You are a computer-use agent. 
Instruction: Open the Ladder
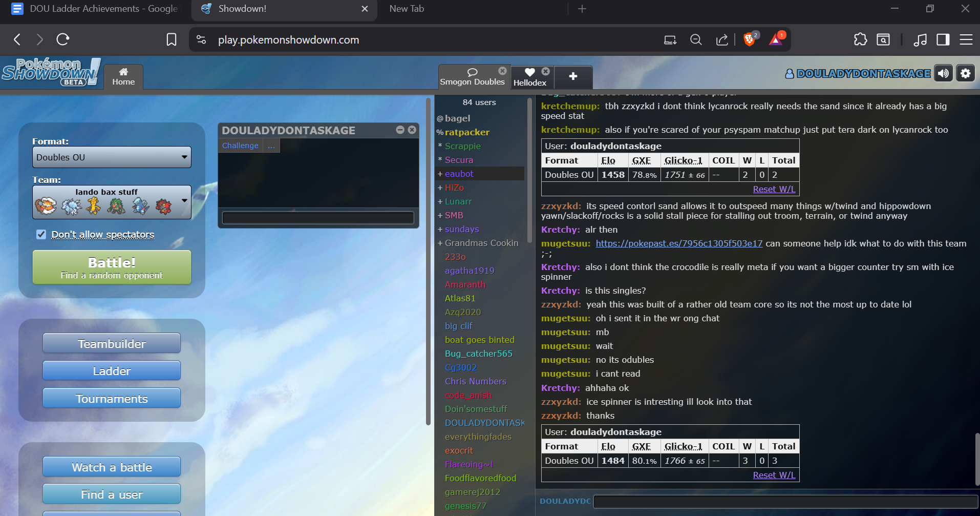coord(112,370)
